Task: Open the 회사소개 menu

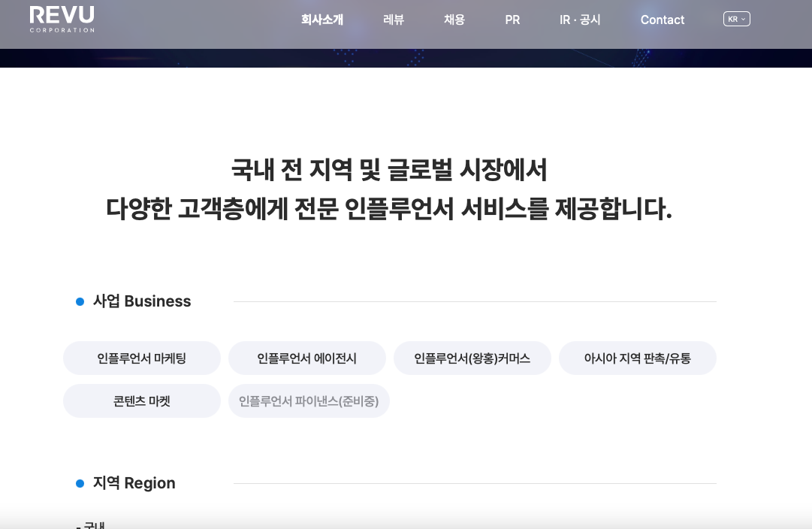Action: click(x=322, y=20)
